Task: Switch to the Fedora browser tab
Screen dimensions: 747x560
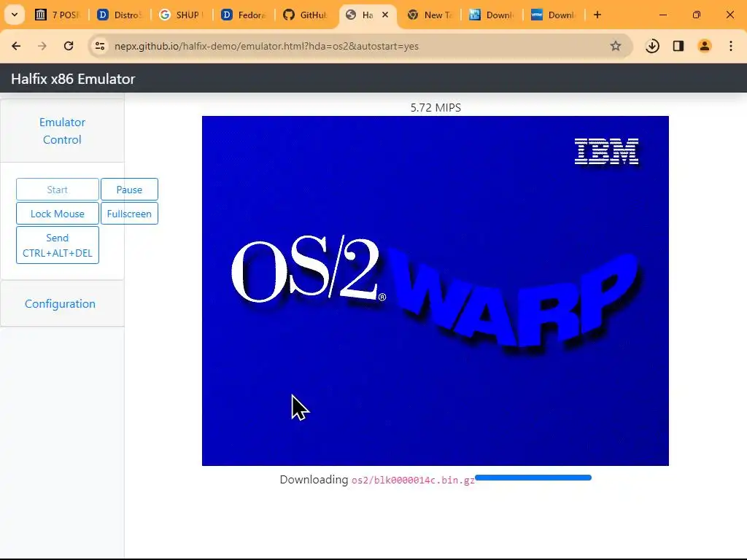Action: click(244, 15)
